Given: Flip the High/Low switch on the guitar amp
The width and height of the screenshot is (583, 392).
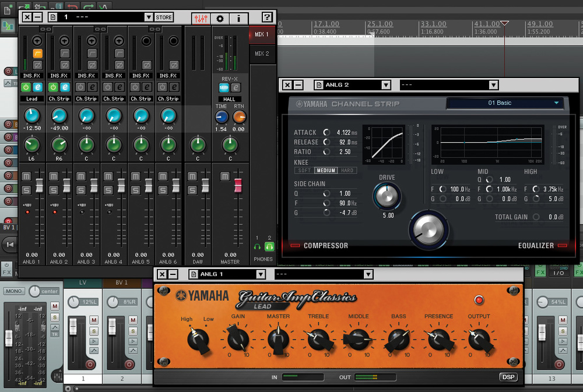Looking at the screenshot, I should coord(198,339).
